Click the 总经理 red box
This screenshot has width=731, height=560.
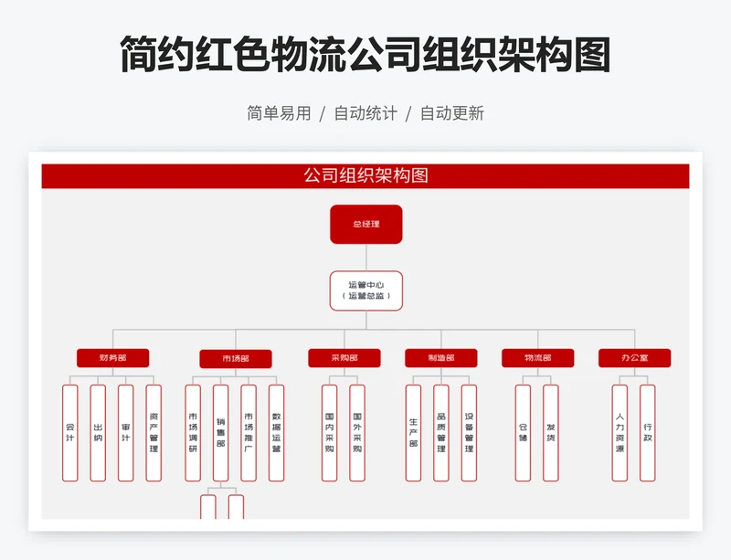pyautogui.click(x=365, y=224)
